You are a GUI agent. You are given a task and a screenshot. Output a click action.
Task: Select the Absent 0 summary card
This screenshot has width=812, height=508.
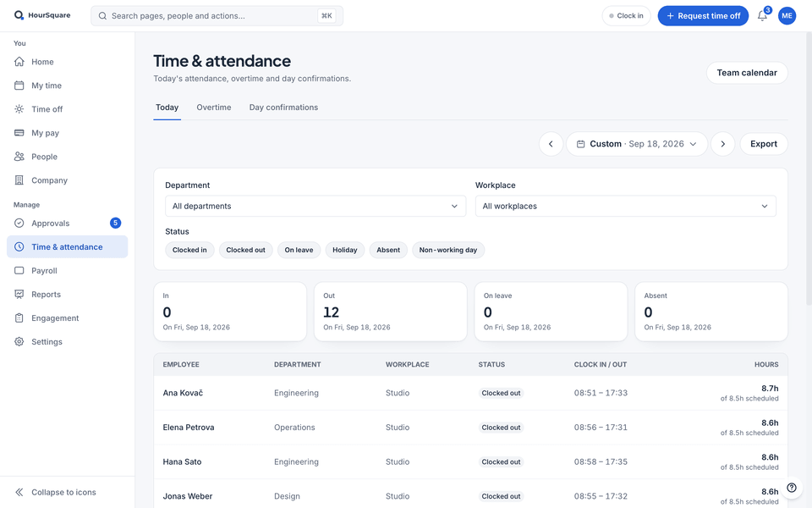[711, 312]
